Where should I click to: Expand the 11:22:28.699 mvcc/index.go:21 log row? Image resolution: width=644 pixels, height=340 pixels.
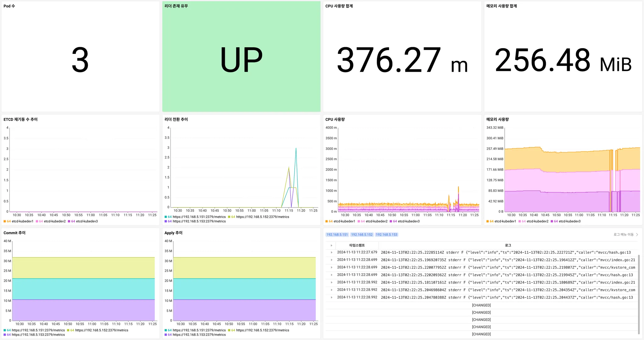tap(331, 260)
